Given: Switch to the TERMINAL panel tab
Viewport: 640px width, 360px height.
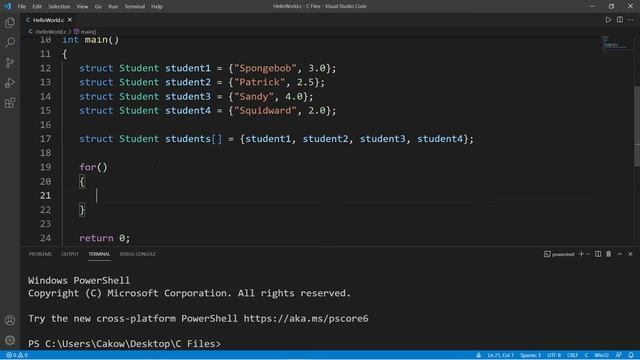Looking at the screenshot, I should (99, 254).
